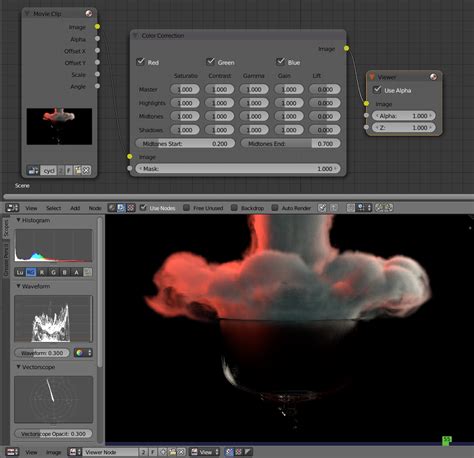The image size is (474, 458).
Task: Click the Viewer Node image name field
Action: 110,452
